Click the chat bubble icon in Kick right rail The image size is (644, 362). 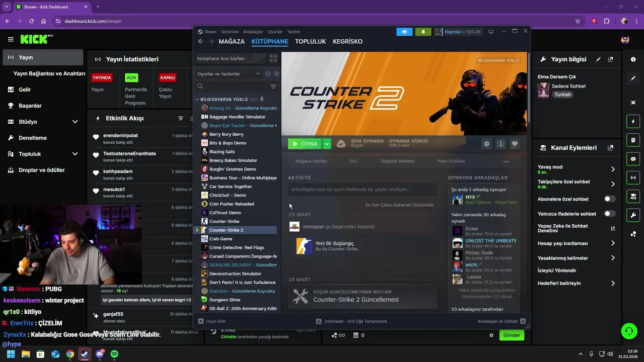click(x=633, y=159)
